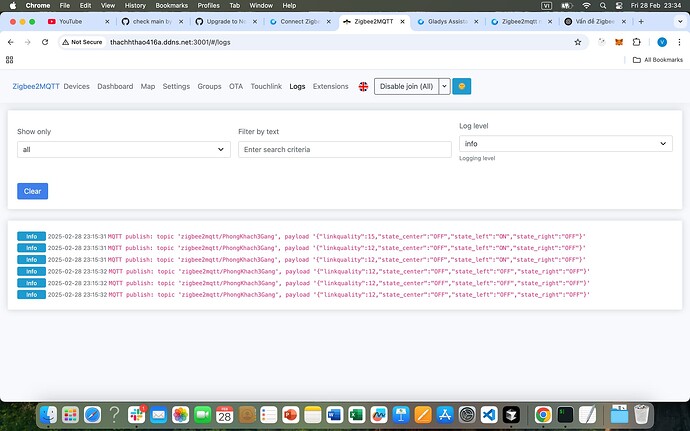Bookmark this page with the star icon

pyautogui.click(x=578, y=42)
